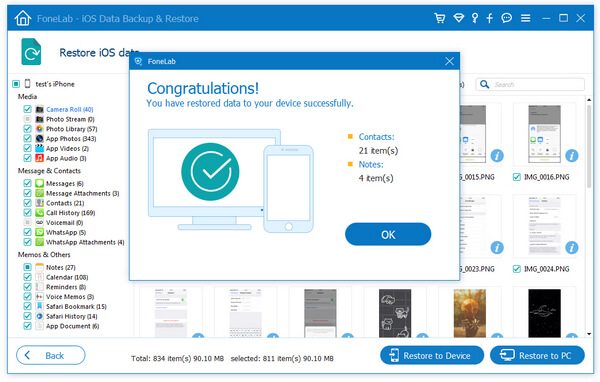Click the chat feedback icon
This screenshot has width=600, height=382.
pos(507,18)
